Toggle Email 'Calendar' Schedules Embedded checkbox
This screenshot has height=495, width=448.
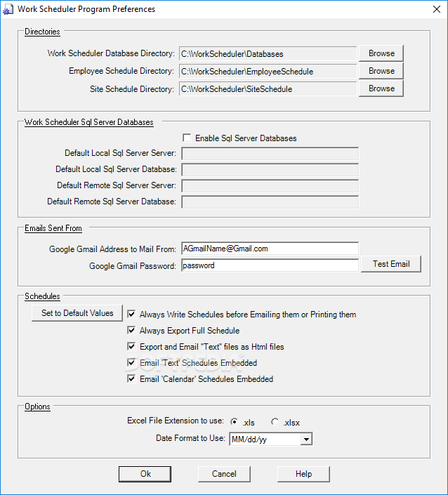click(x=131, y=378)
